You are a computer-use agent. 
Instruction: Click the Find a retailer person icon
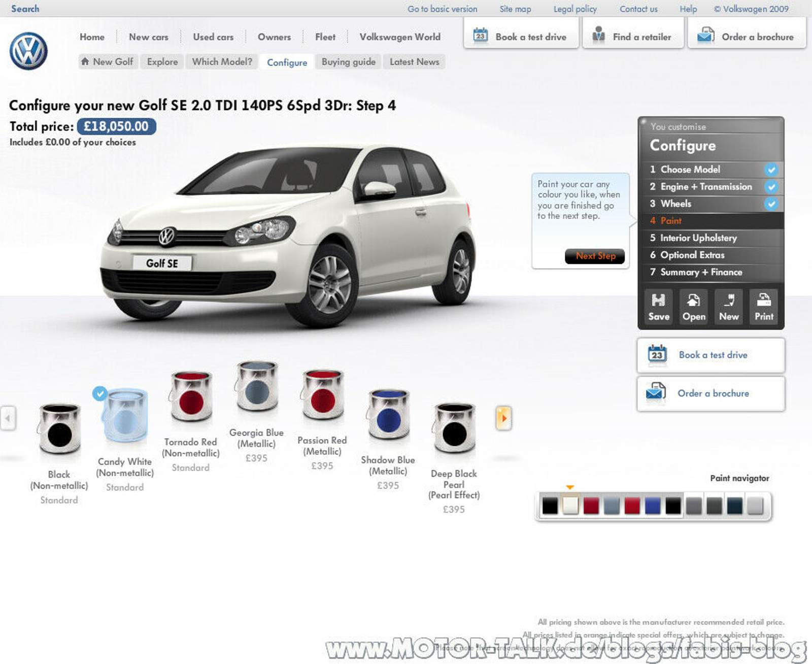[598, 35]
